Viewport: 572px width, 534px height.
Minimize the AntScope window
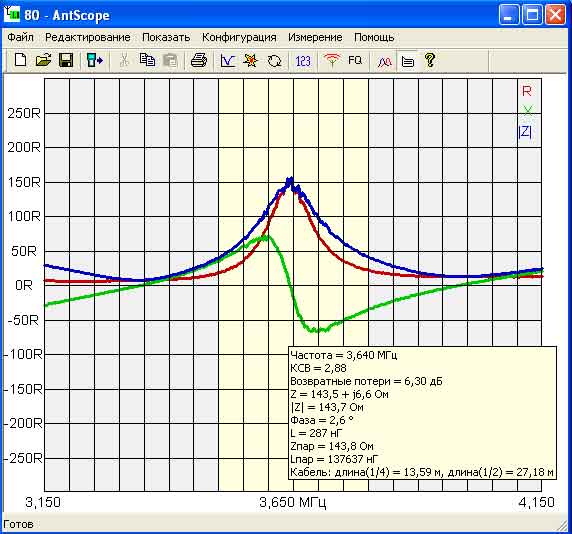pos(509,15)
